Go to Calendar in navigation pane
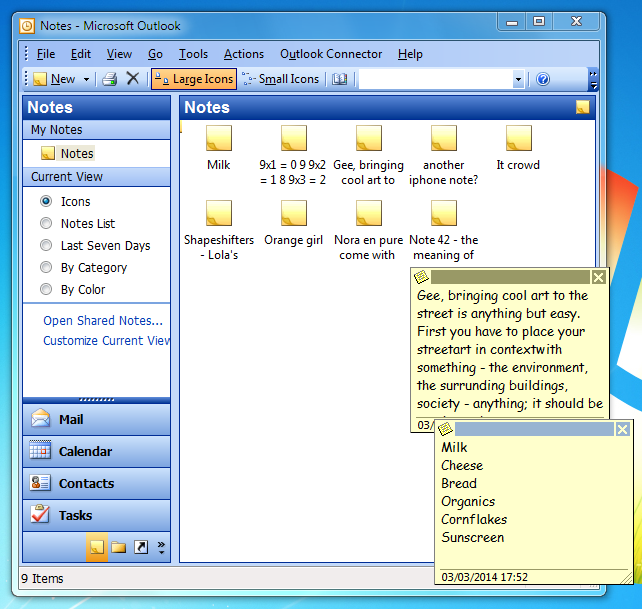 (97, 452)
